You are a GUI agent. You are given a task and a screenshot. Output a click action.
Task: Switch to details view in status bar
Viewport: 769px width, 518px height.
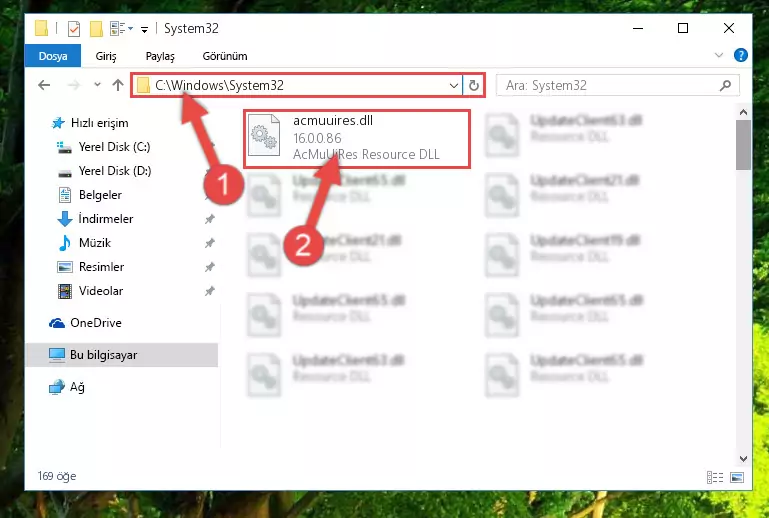[715, 477]
